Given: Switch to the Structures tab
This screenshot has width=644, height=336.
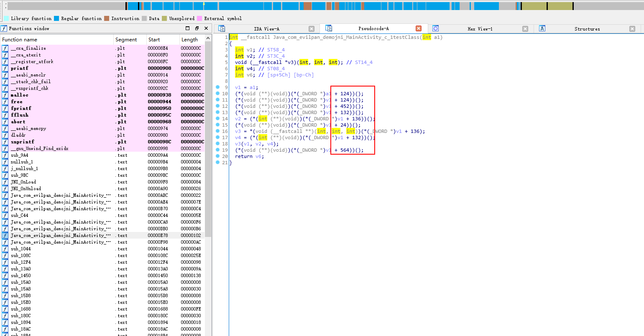Looking at the screenshot, I should click(587, 29).
